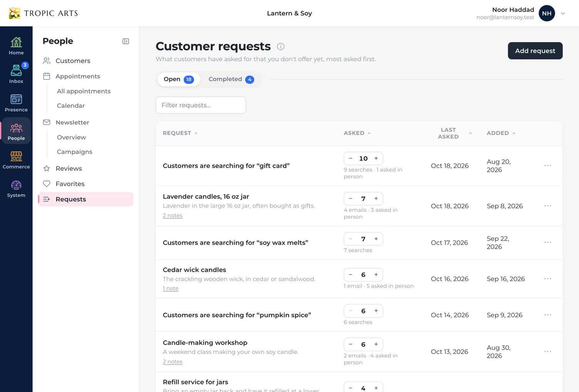Click the Tropic Arts logo

43,13
